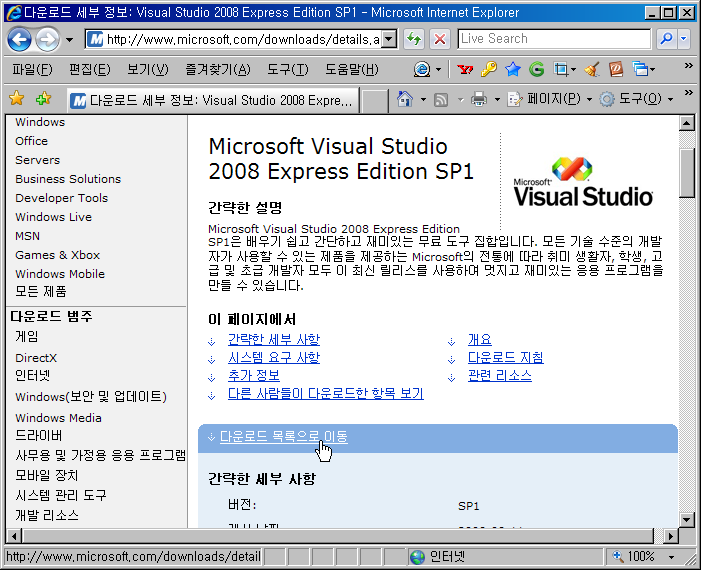
Task: Open the Developer Tools sidebar link
Action: pos(62,198)
